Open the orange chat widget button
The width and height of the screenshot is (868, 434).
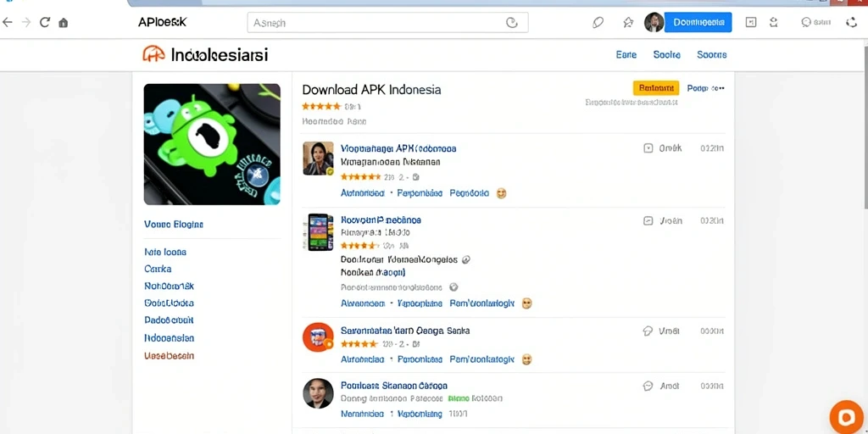[847, 417]
